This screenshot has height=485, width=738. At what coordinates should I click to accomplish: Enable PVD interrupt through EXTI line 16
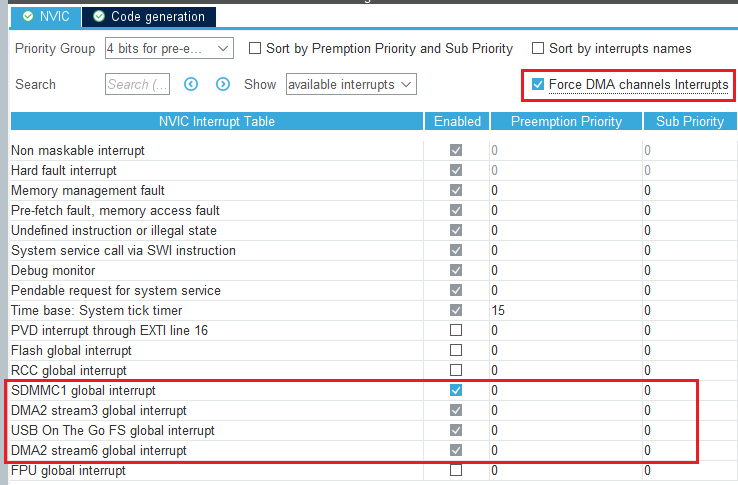[456, 330]
